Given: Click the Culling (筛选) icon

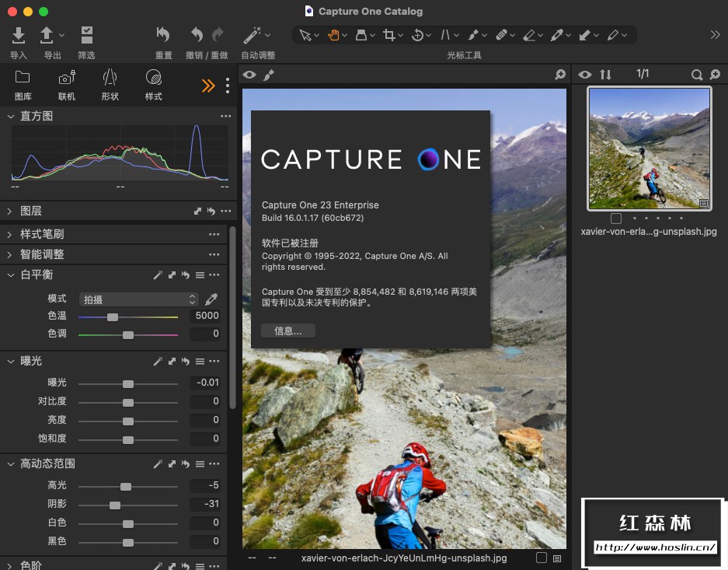Looking at the screenshot, I should 86,35.
